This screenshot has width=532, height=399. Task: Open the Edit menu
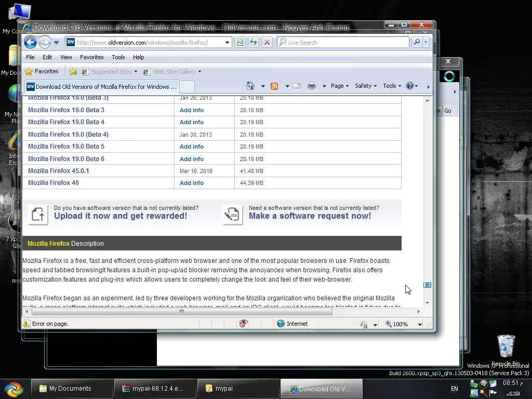tap(47, 57)
